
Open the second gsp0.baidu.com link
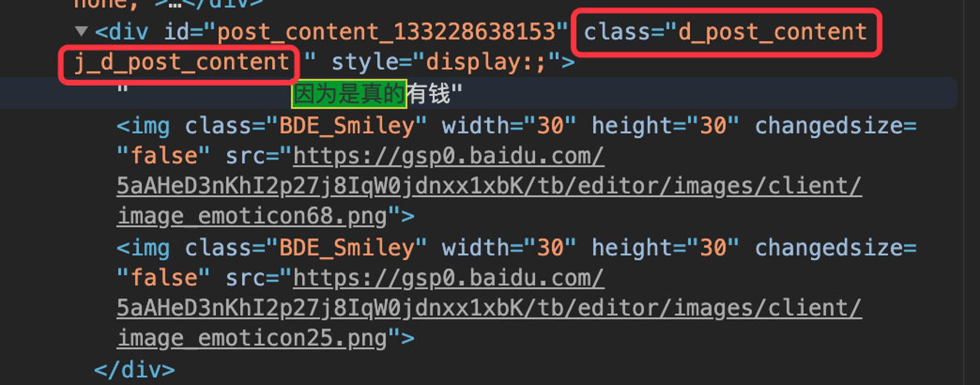448,279
